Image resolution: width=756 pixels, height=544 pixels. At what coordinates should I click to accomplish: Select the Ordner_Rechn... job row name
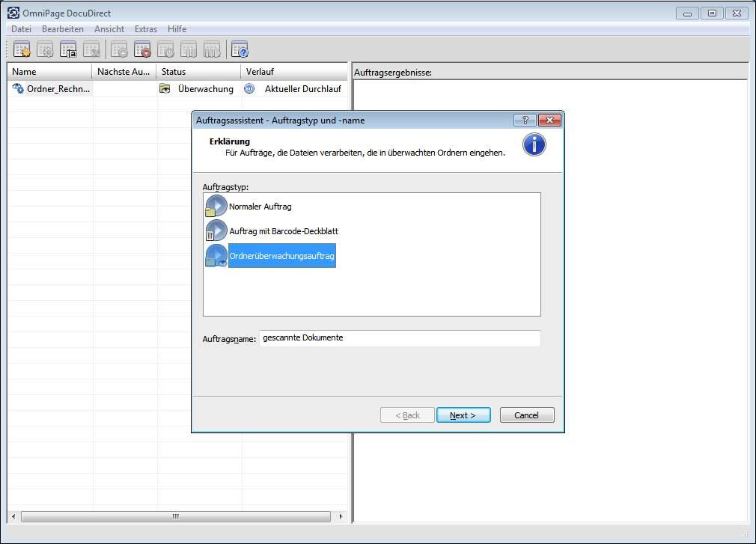click(x=58, y=88)
